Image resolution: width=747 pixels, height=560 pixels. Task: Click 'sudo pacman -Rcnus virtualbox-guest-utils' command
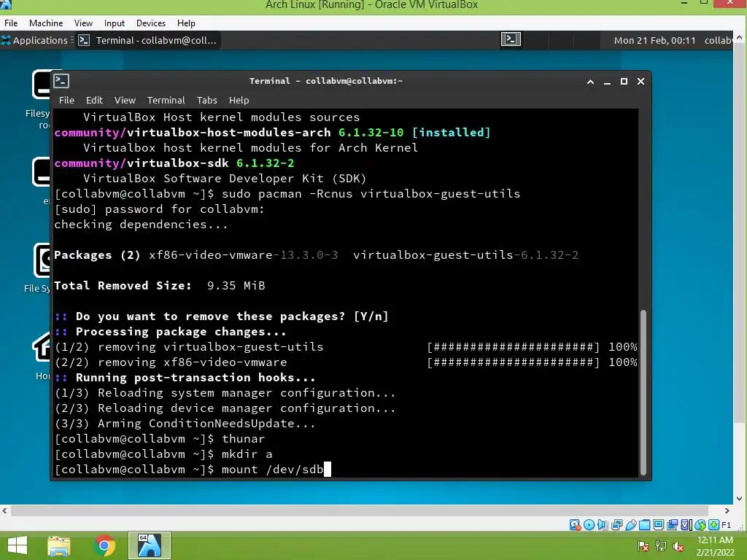[x=371, y=194]
